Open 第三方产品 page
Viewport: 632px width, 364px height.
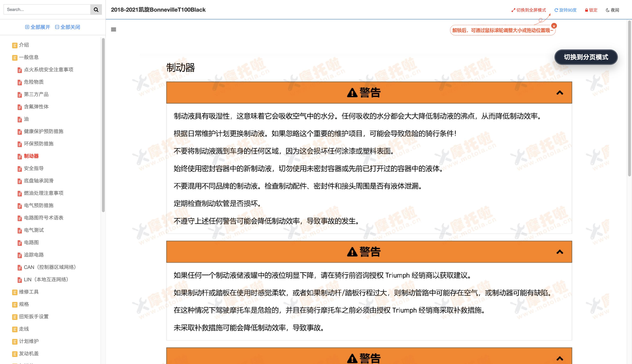(36, 94)
